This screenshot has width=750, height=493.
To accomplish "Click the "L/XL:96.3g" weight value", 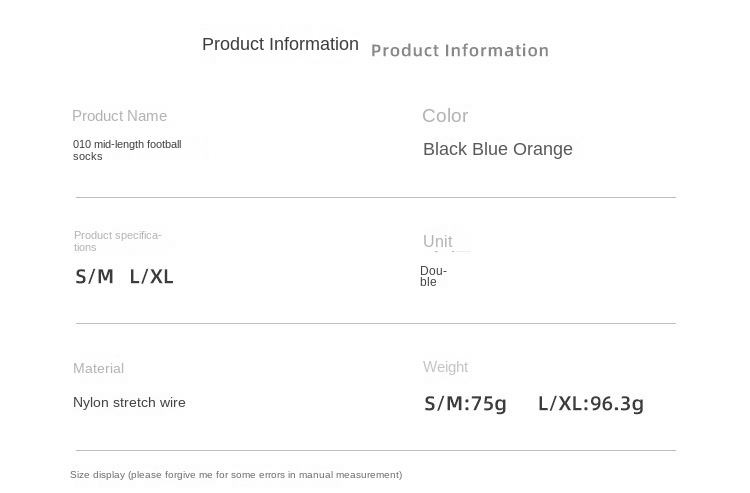I will pyautogui.click(x=590, y=404).
